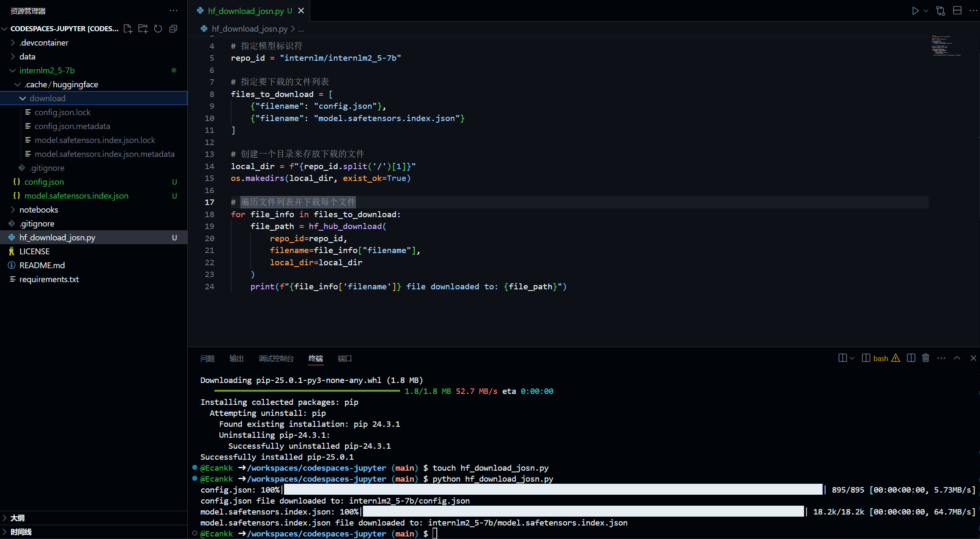Screen dimensions: 980x539
Task: Open README.md file
Action: [94, 265]
